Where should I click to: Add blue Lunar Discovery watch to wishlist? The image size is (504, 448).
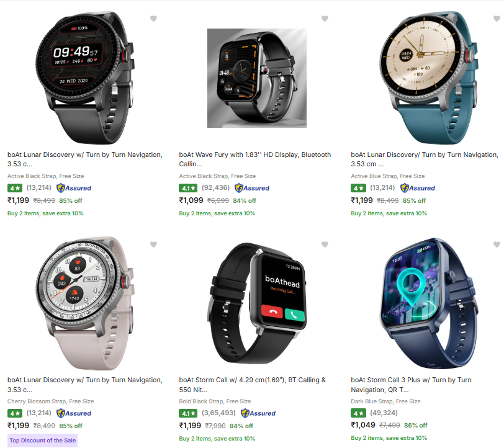[497, 19]
